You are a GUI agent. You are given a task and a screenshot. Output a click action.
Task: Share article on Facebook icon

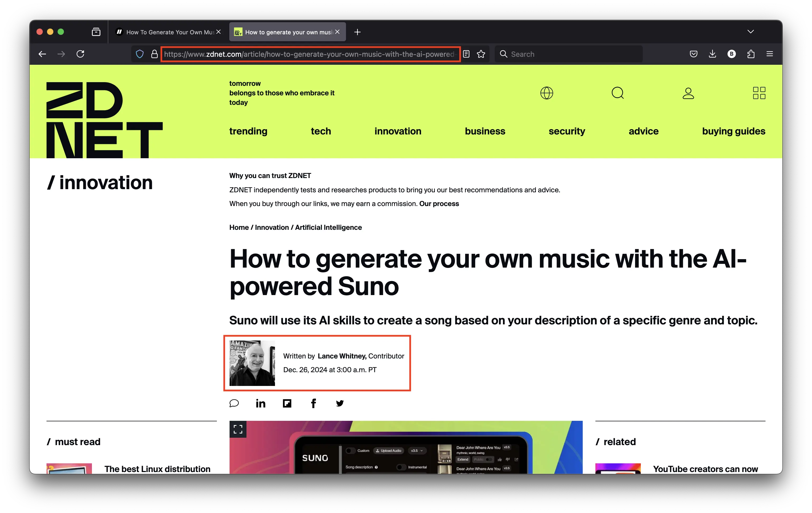313,403
